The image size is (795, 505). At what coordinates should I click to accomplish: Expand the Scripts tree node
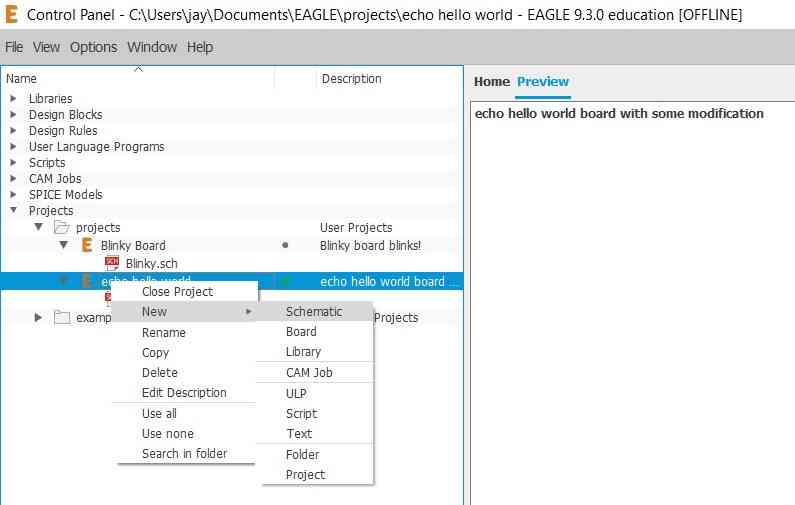click(14, 163)
